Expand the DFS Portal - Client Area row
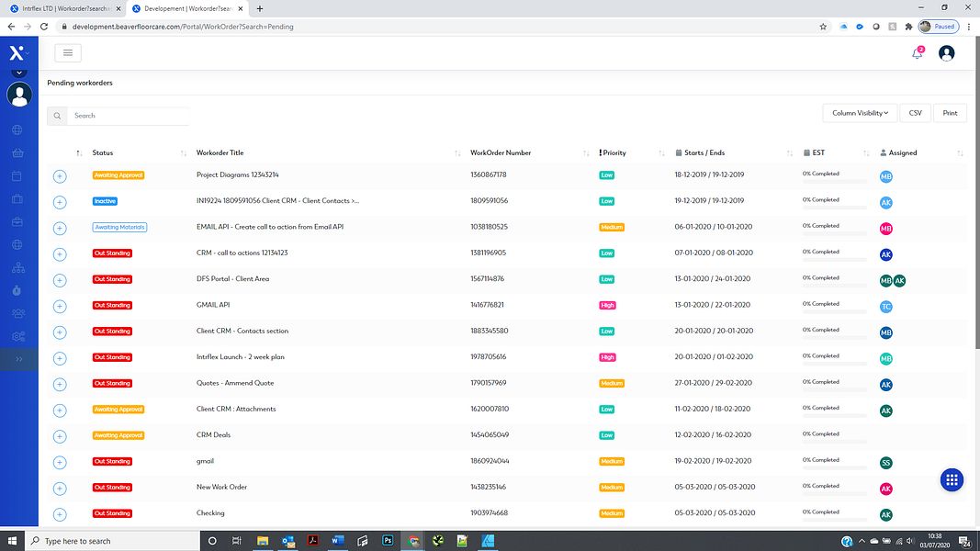This screenshot has width=980, height=551. pyautogui.click(x=60, y=280)
